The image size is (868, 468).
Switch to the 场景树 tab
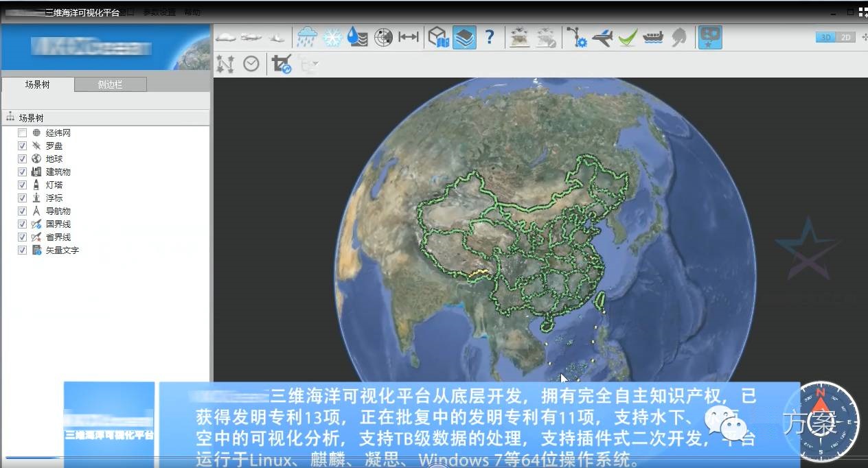pyautogui.click(x=38, y=84)
